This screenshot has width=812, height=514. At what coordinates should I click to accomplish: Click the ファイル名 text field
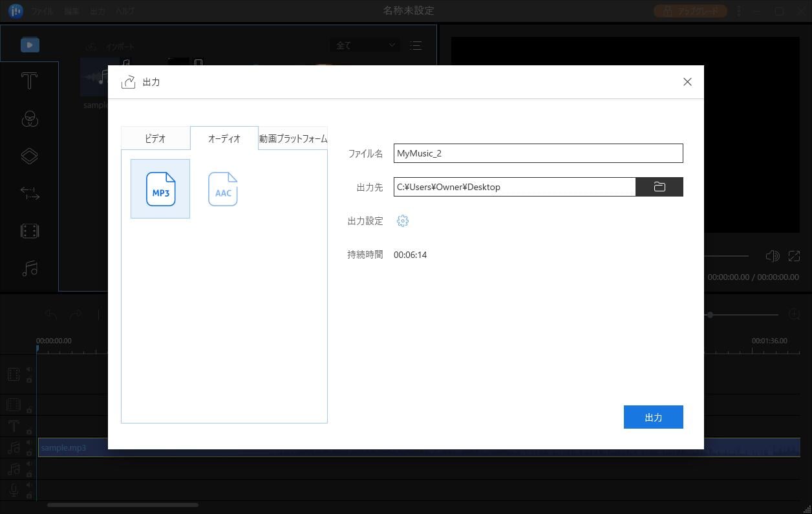point(538,153)
